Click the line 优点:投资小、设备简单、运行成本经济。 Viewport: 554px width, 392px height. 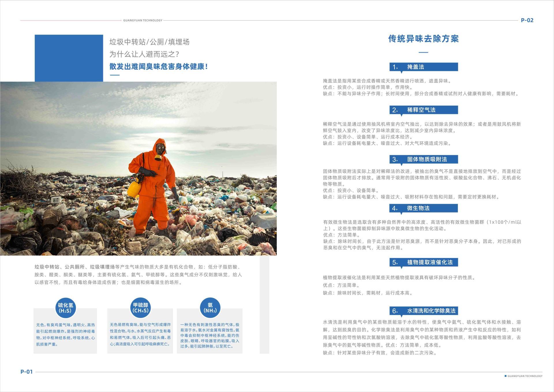368,137
